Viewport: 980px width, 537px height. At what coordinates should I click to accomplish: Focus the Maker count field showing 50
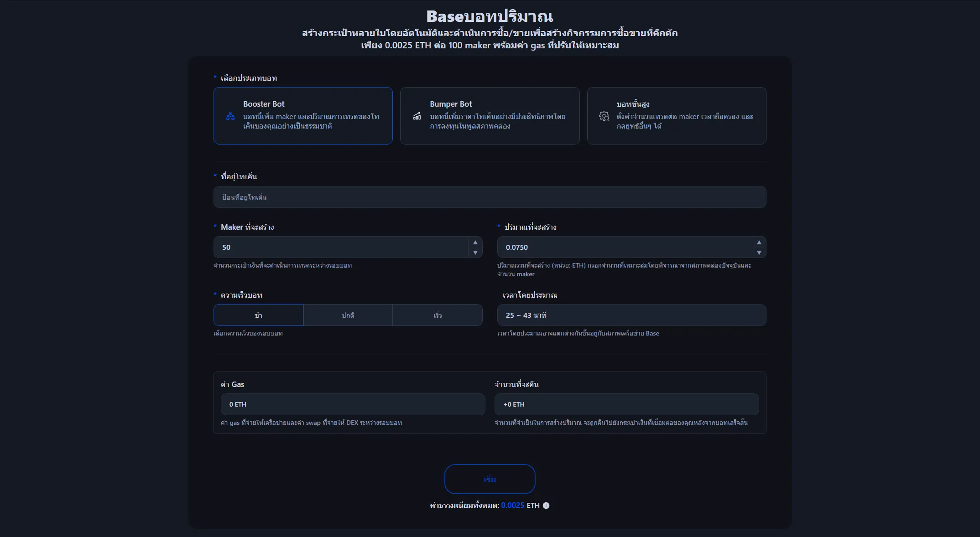pyautogui.click(x=340, y=247)
